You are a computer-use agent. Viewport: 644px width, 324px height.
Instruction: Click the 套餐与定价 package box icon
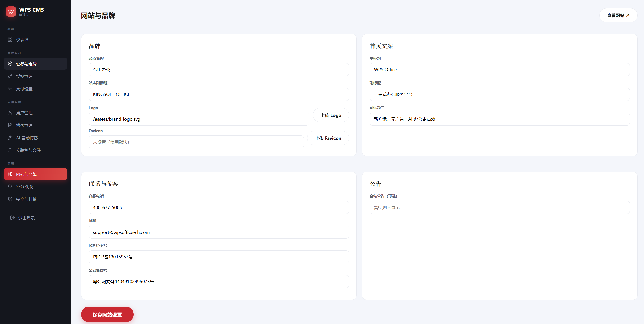(x=10, y=64)
